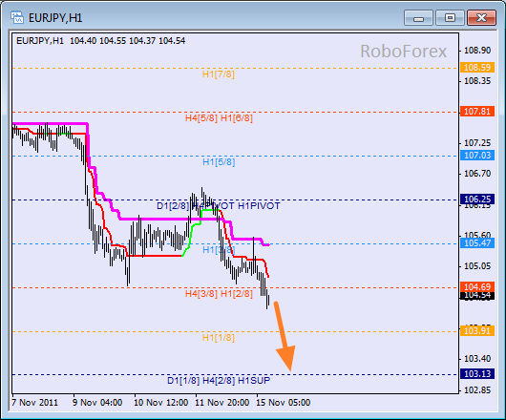Screen dimensions: 506x420
Task: Click the blue 107.03 level tag
Action: 477,156
